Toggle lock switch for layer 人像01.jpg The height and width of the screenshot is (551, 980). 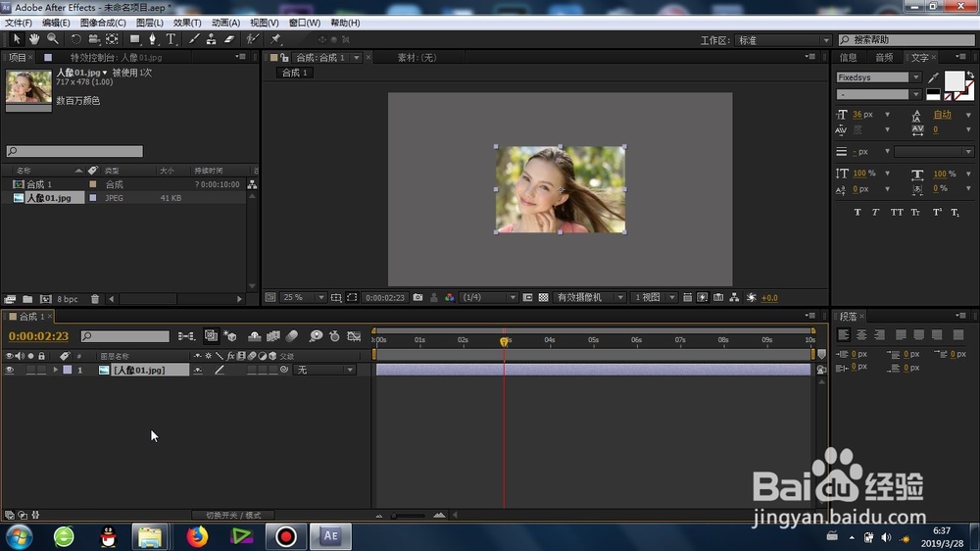pyautogui.click(x=41, y=371)
